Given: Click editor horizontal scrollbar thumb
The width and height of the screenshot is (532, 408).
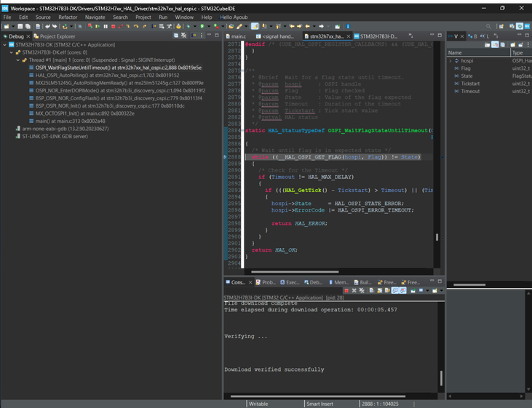Looking at the screenshot, I should 295,272.
